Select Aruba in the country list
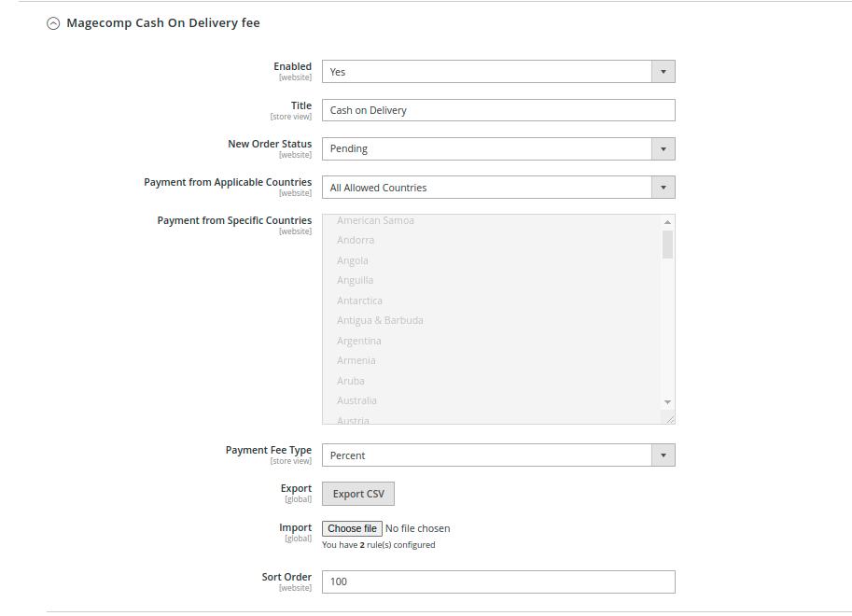The image size is (852, 616). (351, 381)
